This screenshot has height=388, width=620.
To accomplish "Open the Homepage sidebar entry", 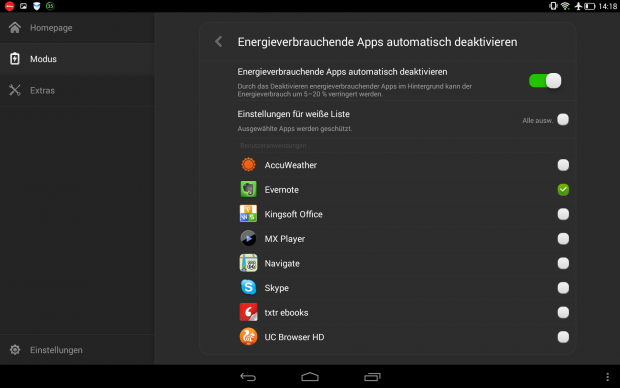I will tap(77, 28).
